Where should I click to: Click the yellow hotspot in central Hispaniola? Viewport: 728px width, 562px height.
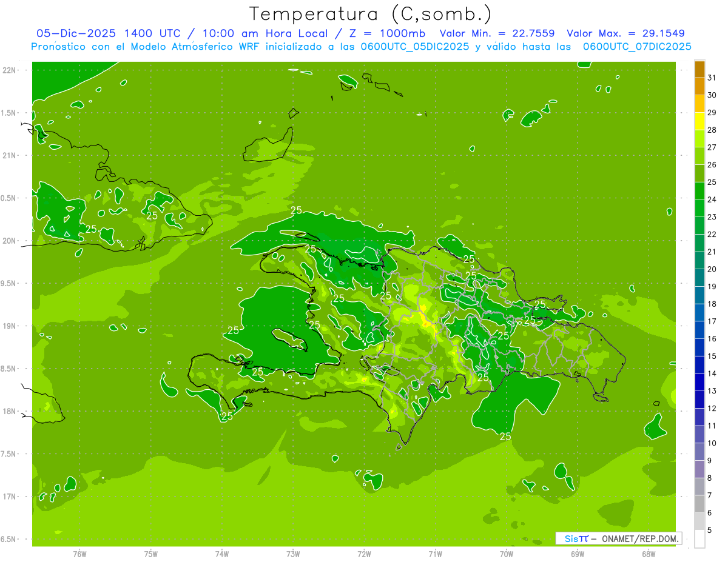[426, 318]
